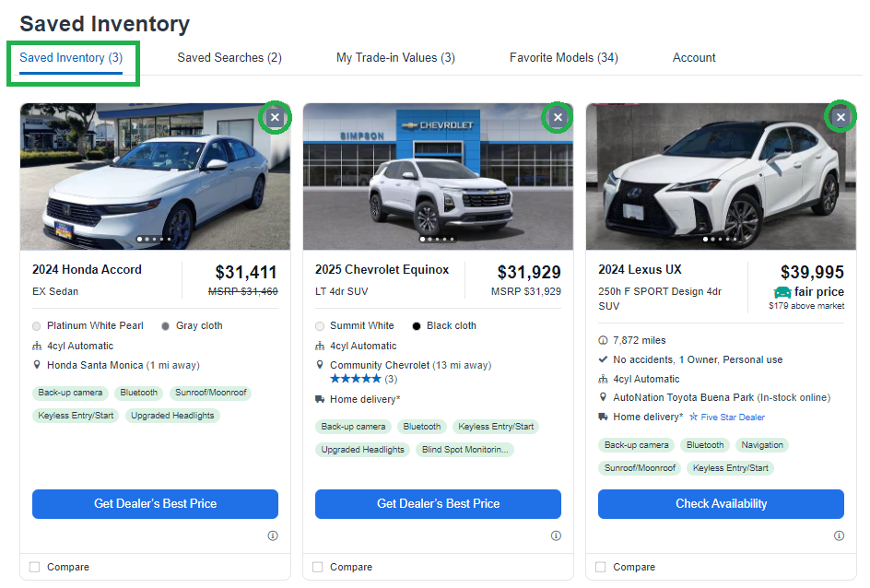Open info icon under Check Availability button
870x588 pixels.
[839, 535]
